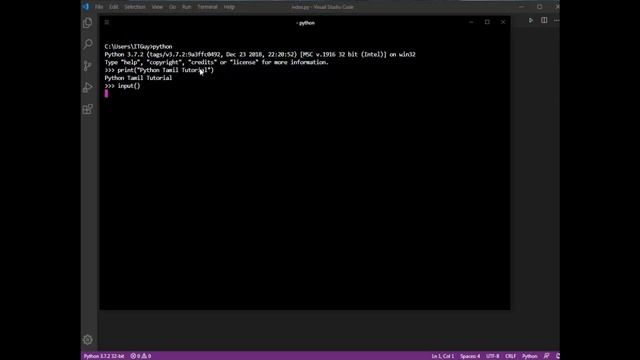The image size is (640, 360).
Task: Click the Type "help", "copyright" info line
Action: [x=216, y=62]
